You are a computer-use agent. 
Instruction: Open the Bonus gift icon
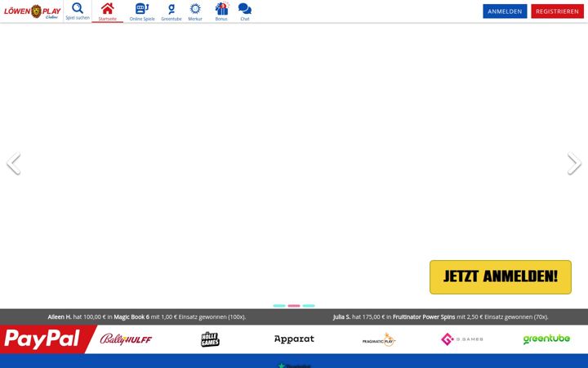click(x=221, y=8)
